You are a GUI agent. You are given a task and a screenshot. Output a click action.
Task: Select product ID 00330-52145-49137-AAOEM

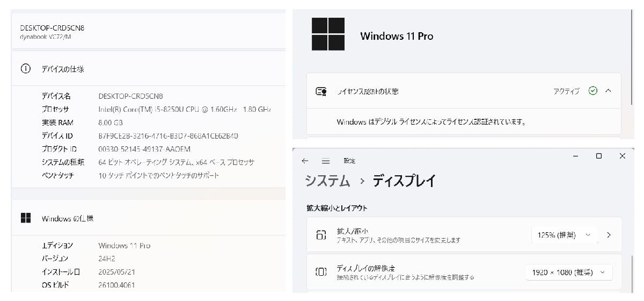tap(144, 149)
